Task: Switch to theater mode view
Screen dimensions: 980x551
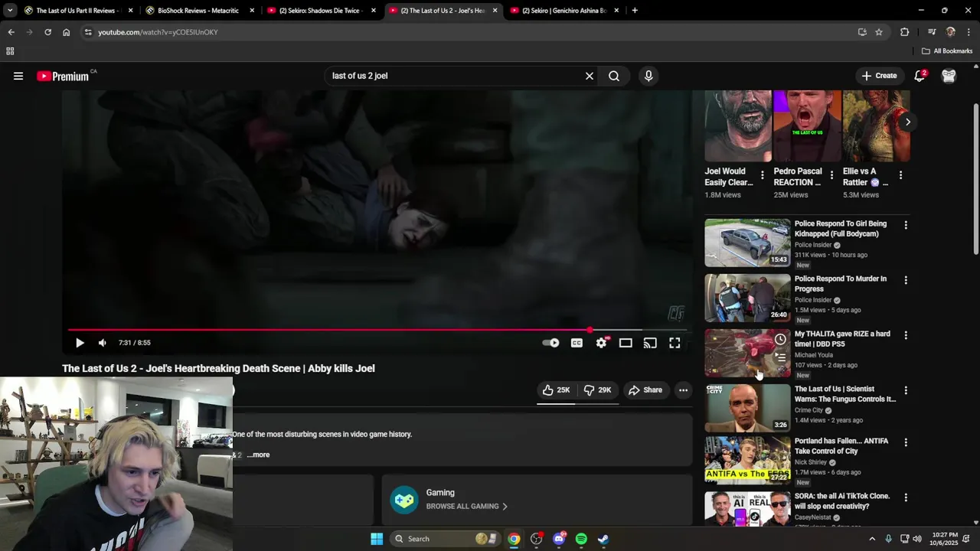Action: 626,343
